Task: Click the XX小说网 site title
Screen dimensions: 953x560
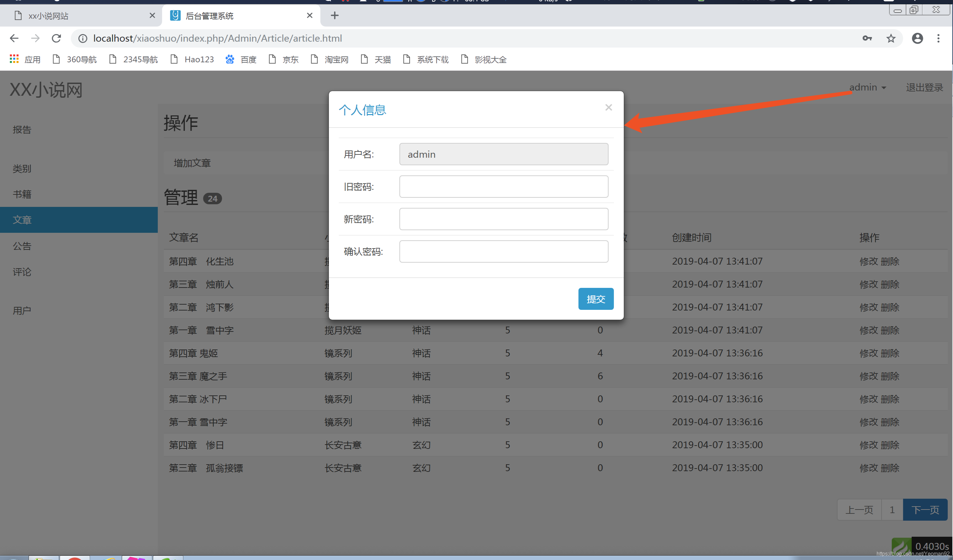Action: tap(46, 90)
